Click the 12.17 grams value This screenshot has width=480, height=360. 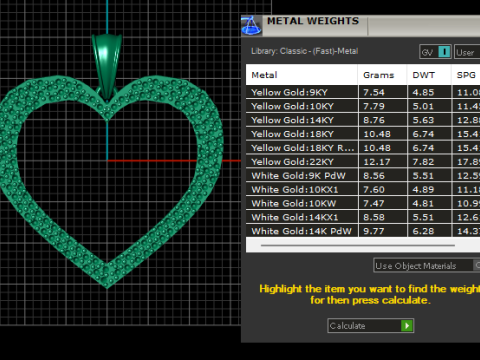click(x=377, y=162)
